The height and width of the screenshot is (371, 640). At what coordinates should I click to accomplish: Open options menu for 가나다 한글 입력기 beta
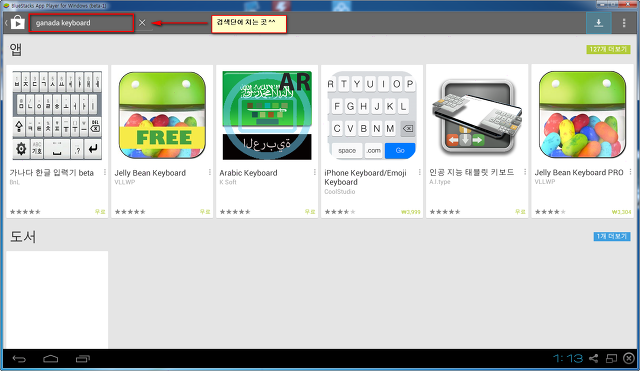pos(105,173)
